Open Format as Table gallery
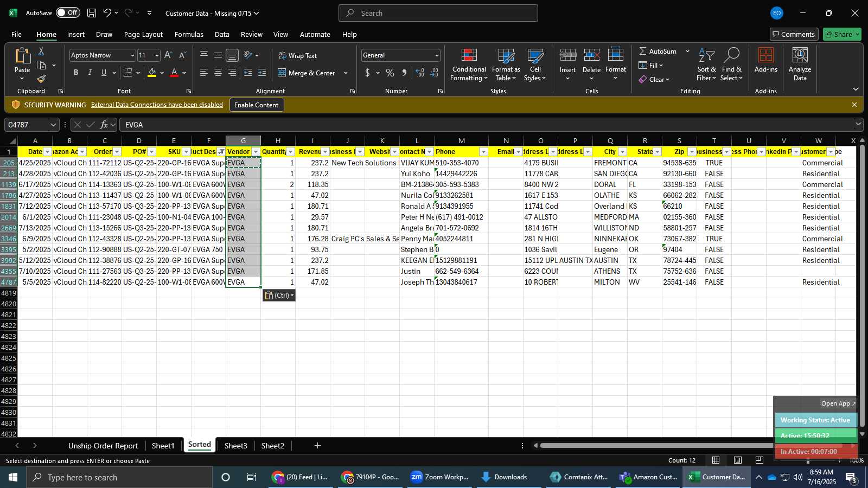Image resolution: width=868 pixels, height=488 pixels. (x=506, y=65)
